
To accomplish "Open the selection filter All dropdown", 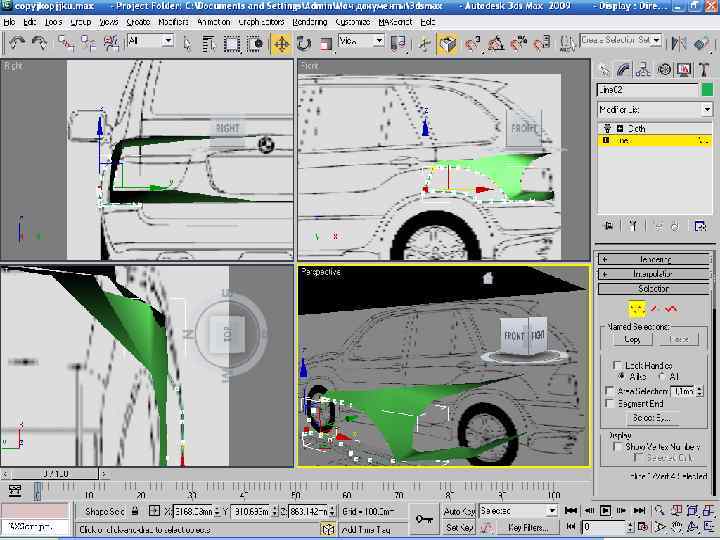I will (x=151, y=41).
